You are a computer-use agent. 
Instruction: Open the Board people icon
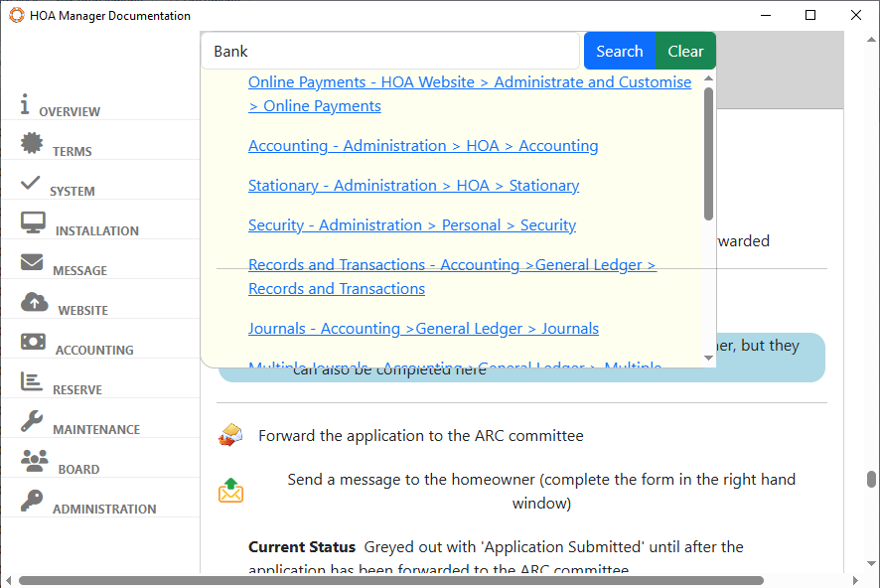(x=34, y=461)
